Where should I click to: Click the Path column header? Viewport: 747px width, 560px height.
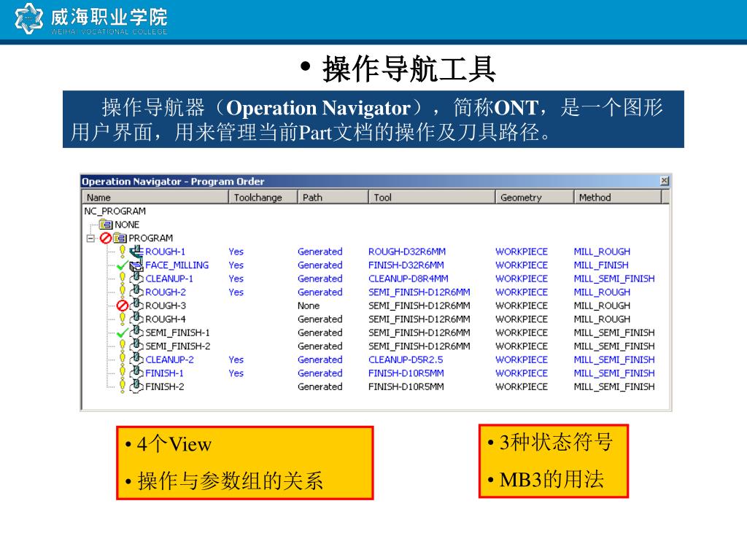click(x=333, y=197)
